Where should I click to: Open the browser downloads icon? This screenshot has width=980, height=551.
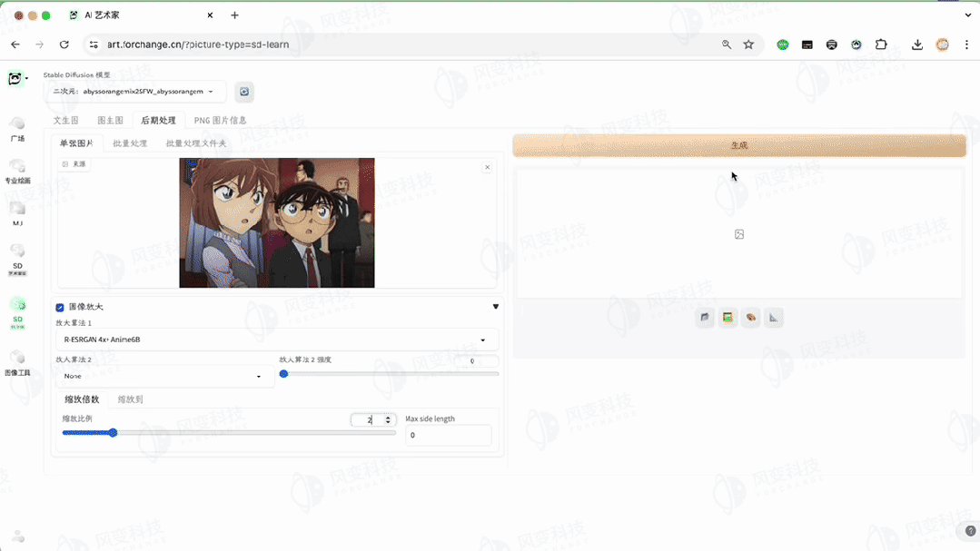tap(916, 44)
